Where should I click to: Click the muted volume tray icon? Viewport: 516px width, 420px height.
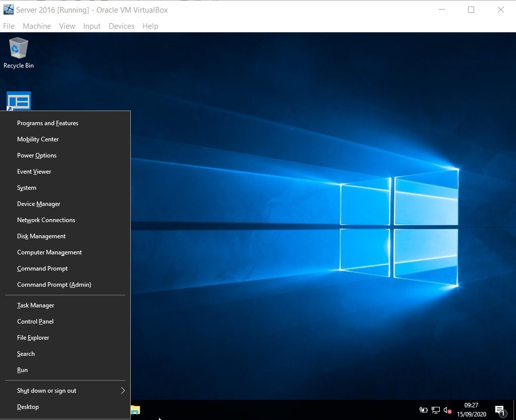[x=447, y=410]
